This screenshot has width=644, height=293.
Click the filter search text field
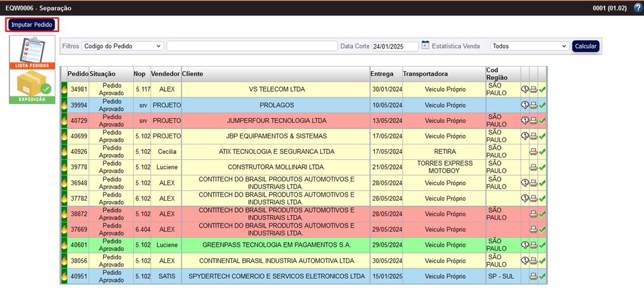point(252,46)
